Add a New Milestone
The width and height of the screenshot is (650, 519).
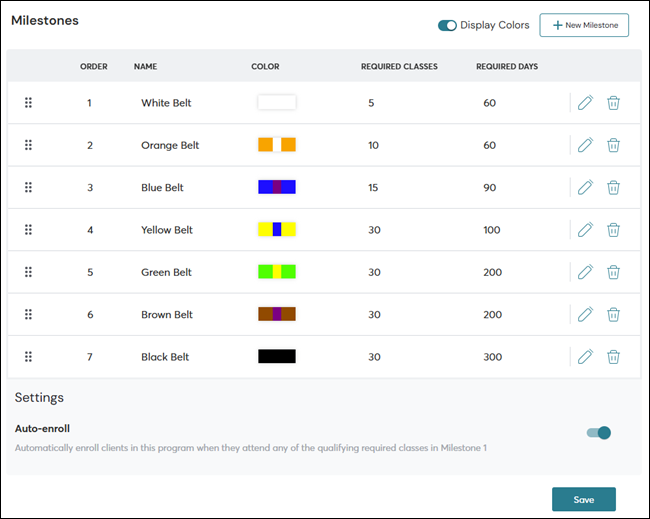point(584,25)
